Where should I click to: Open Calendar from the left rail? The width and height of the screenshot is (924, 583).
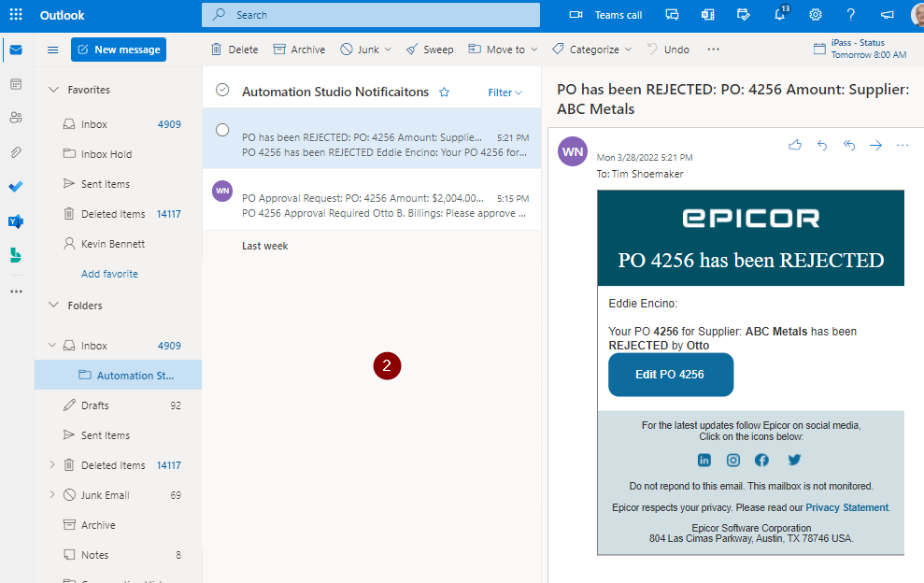coord(16,84)
